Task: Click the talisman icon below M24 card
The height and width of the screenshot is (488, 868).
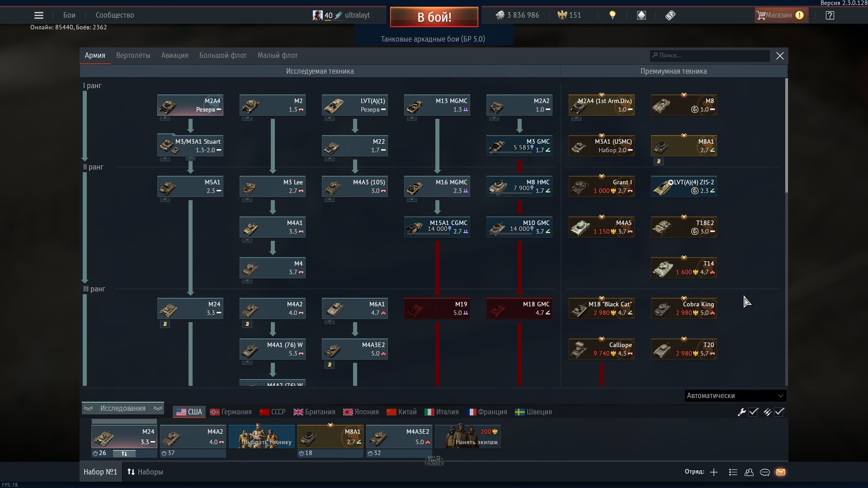Action: [x=165, y=324]
